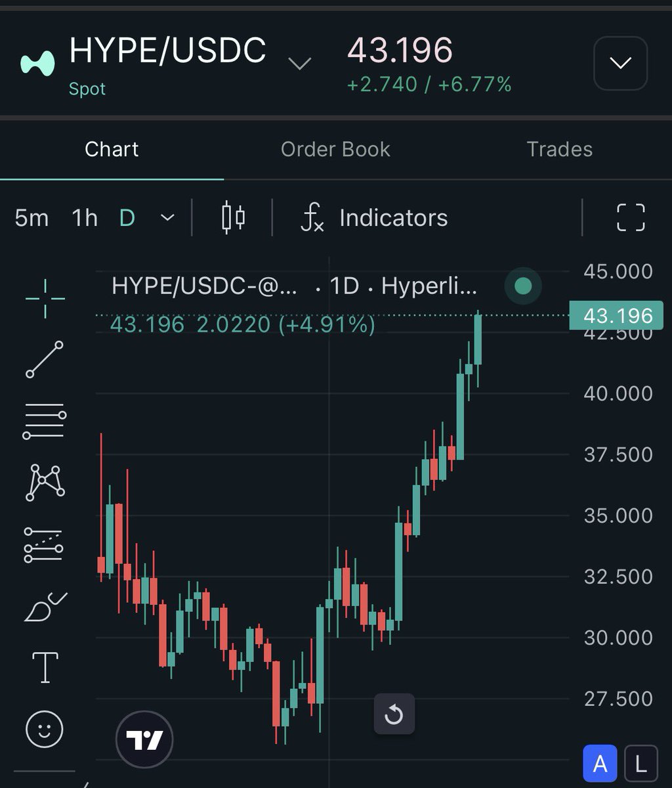Click the 45.000 price axis label
The width and height of the screenshot is (672, 788).
(x=618, y=271)
